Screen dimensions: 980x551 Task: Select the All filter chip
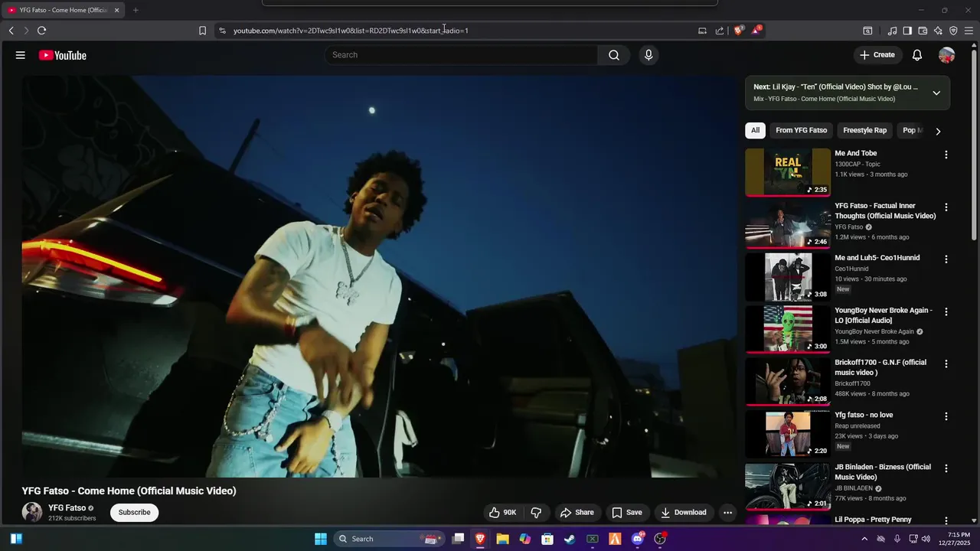[755, 130]
